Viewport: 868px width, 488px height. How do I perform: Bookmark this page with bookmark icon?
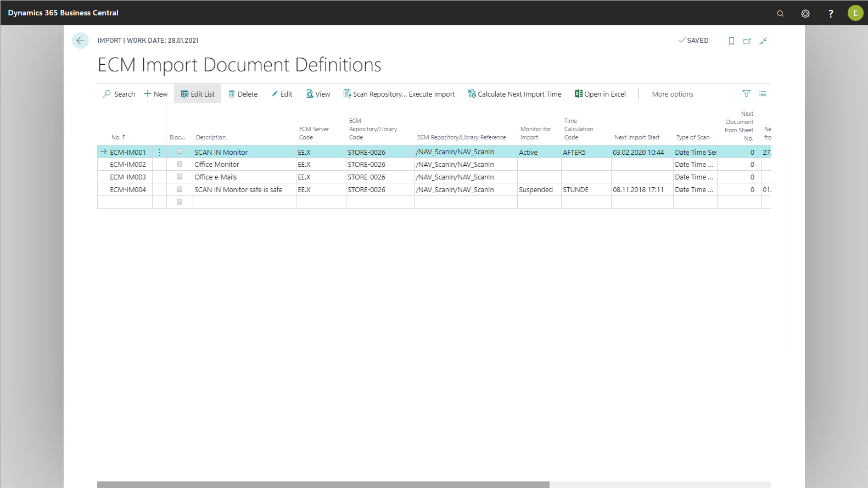[731, 41]
